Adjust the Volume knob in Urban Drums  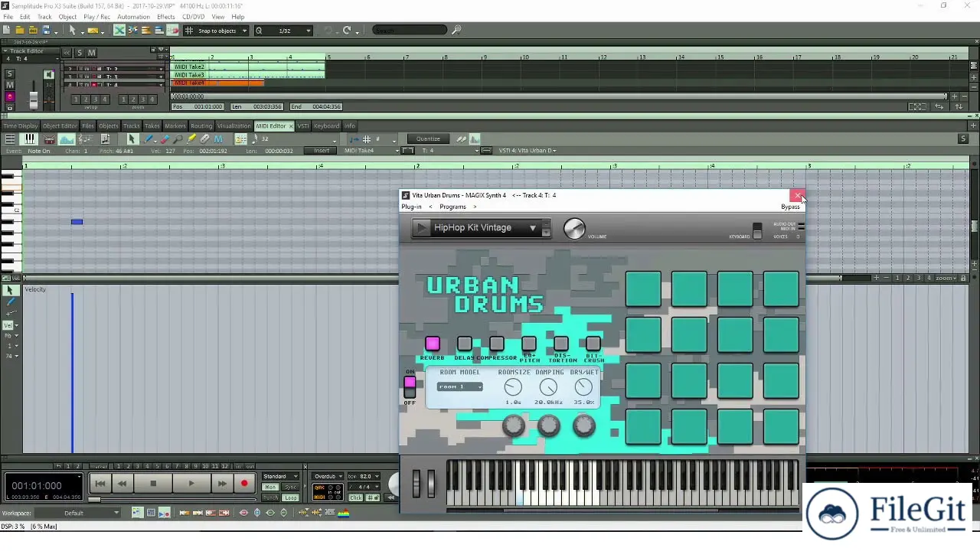click(x=574, y=228)
